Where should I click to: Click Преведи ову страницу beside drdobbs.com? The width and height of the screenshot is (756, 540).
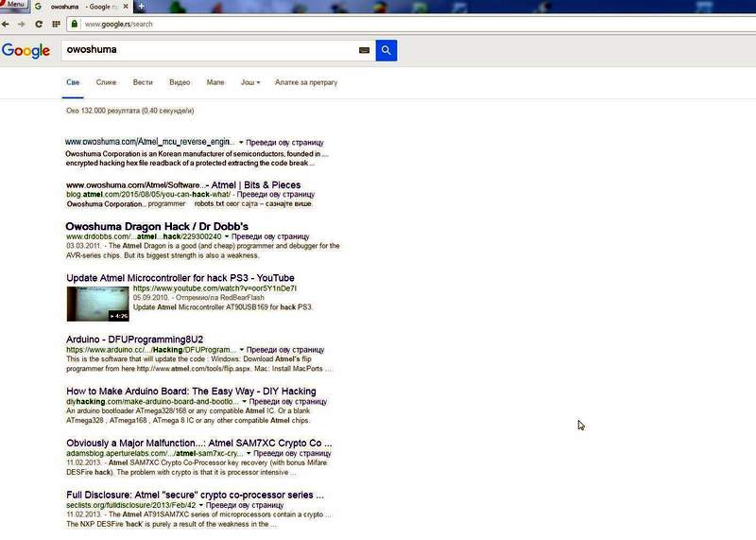(x=270, y=237)
